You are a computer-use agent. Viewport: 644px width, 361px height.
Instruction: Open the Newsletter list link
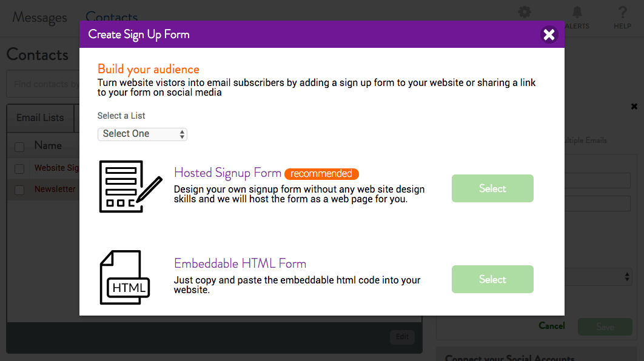coord(55,189)
